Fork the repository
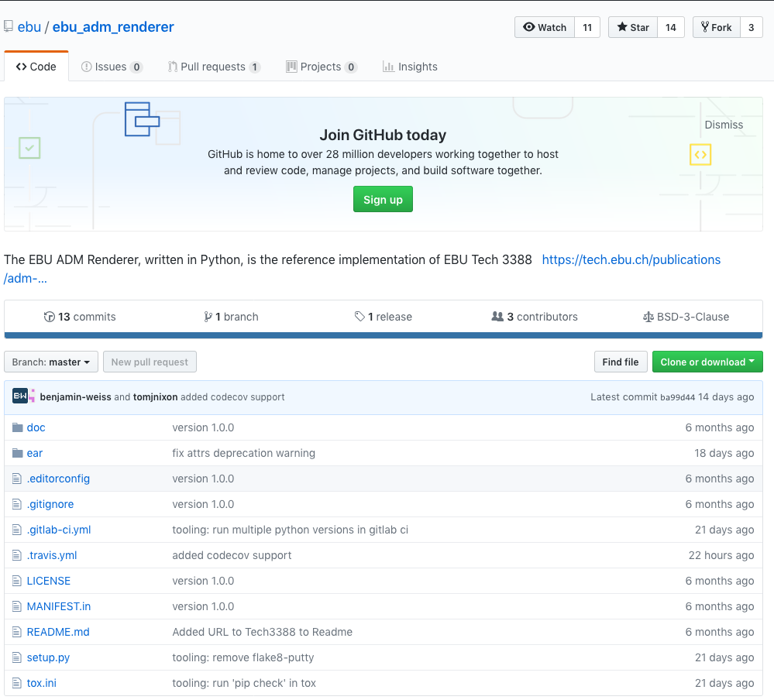The image size is (774, 700). click(x=716, y=27)
